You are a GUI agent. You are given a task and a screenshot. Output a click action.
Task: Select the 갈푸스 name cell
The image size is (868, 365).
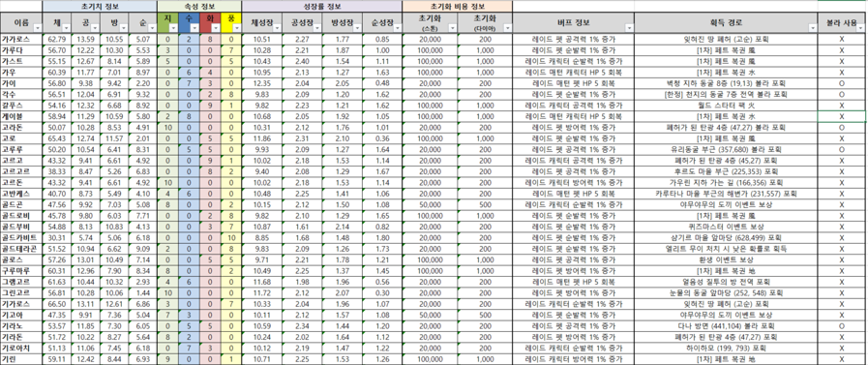click(x=21, y=106)
